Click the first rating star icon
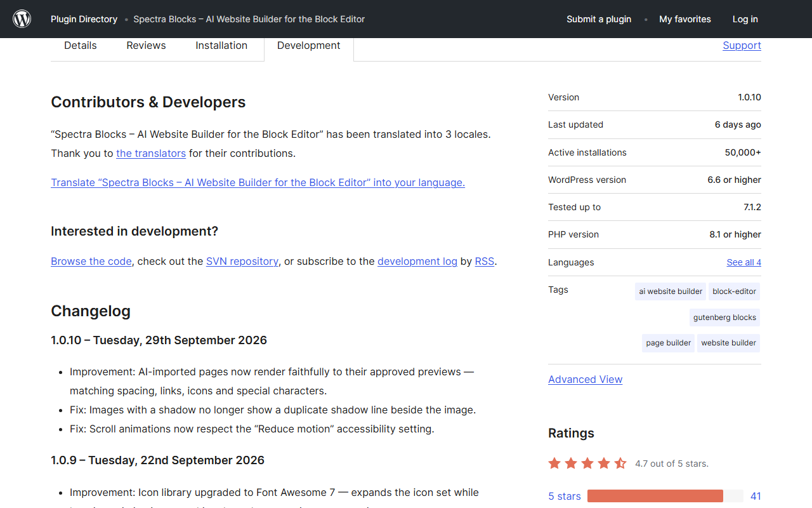812x508 pixels. coord(554,464)
